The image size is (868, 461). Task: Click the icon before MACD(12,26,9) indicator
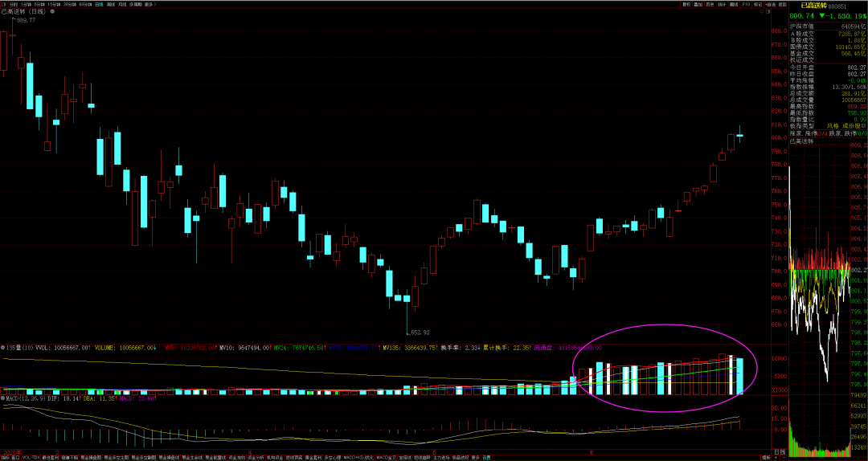click(2, 398)
